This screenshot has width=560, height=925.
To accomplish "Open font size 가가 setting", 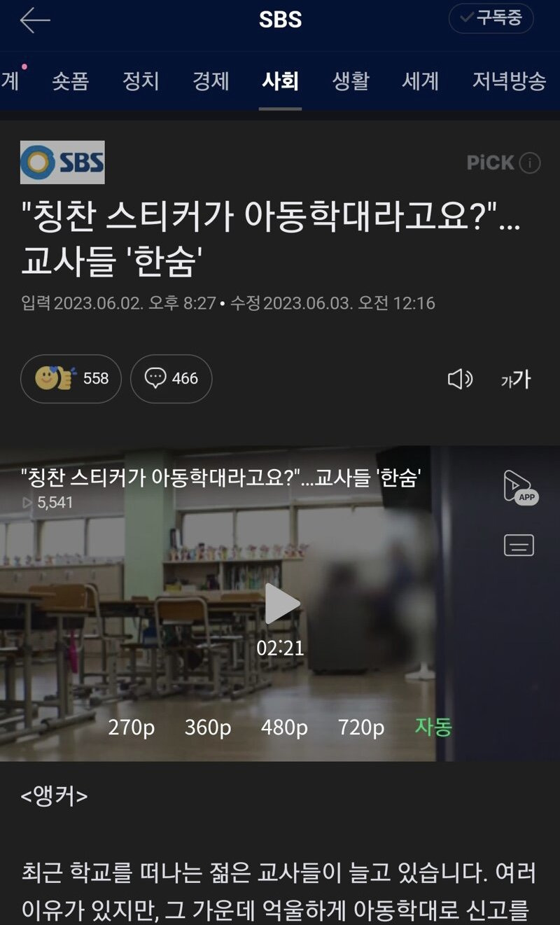I will 516,380.
